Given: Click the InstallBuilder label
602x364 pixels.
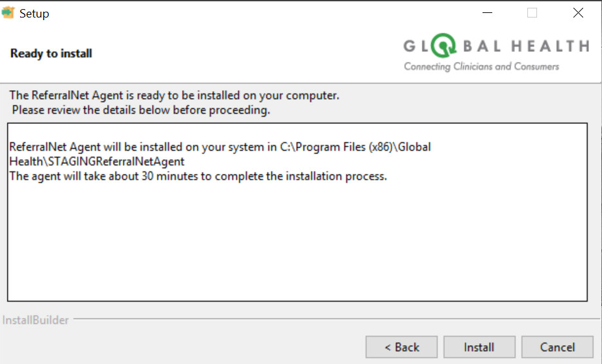Looking at the screenshot, I should (36, 320).
